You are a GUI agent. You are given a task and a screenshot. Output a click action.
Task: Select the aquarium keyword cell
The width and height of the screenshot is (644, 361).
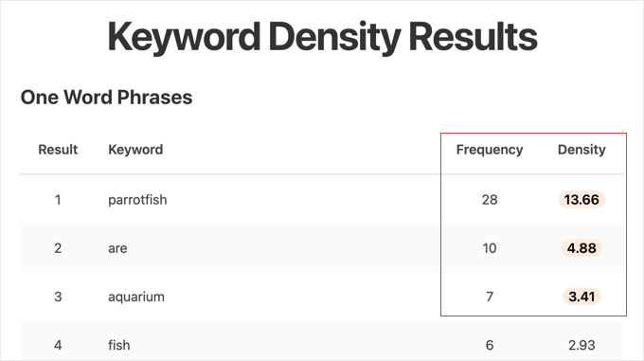coord(136,297)
